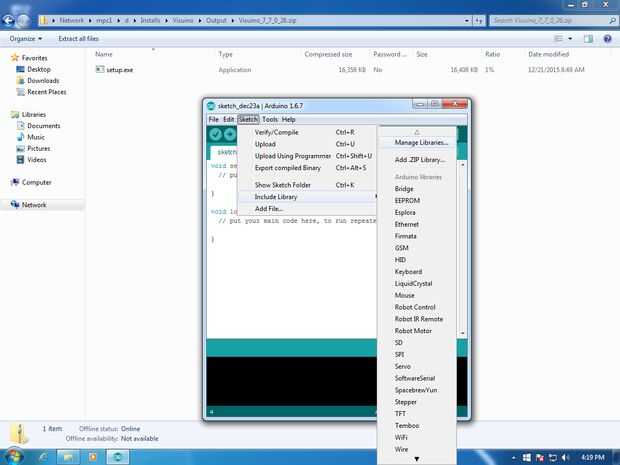This screenshot has width=620, height=465.
Task: Open the Arduino Help menu
Action: [289, 119]
